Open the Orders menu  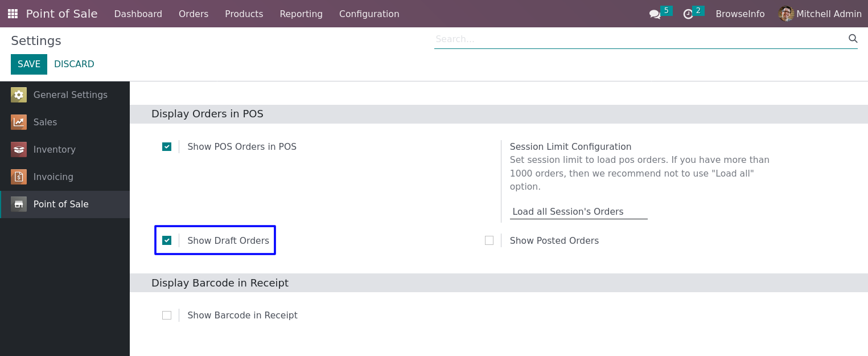point(194,14)
